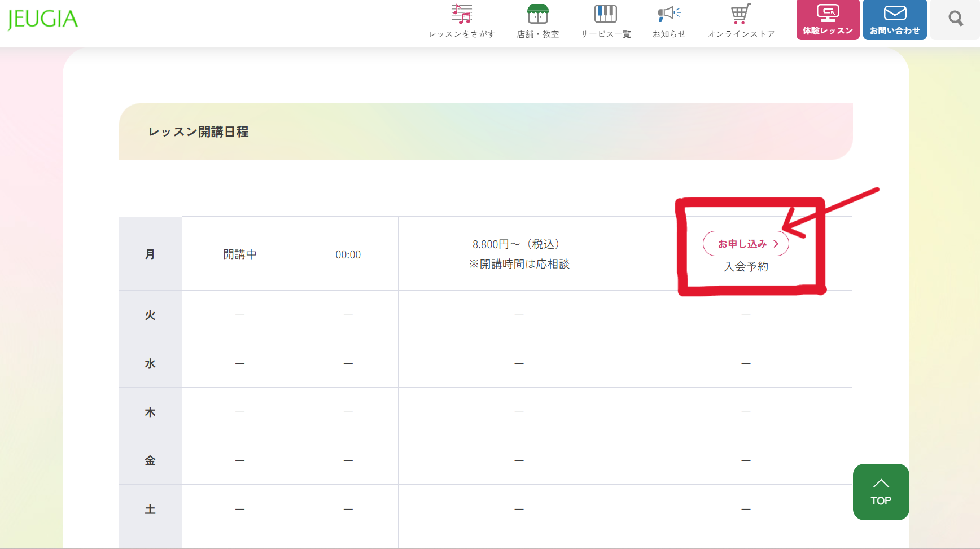Click the レッスン開講日程 heading
Screen dimensions: 980x549
pos(198,132)
